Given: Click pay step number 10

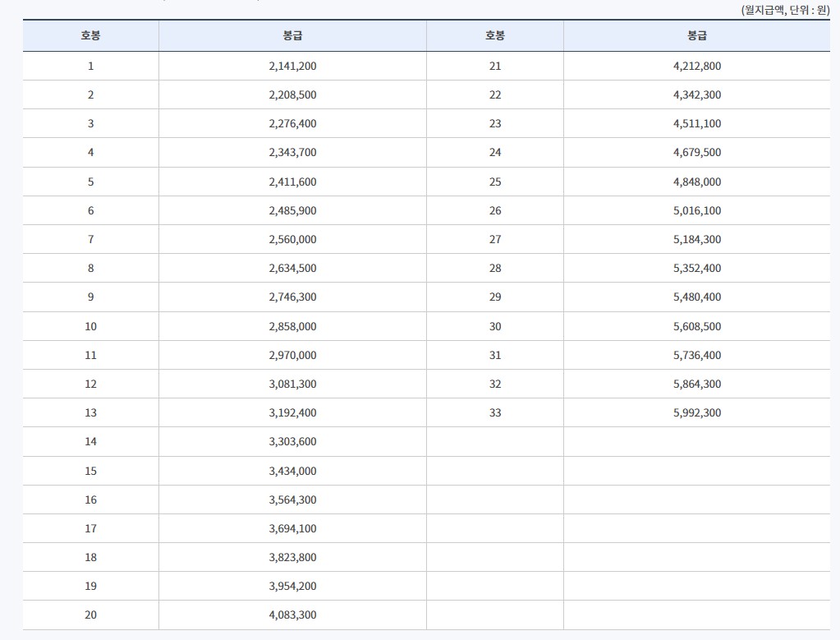Looking at the screenshot, I should point(90,326).
